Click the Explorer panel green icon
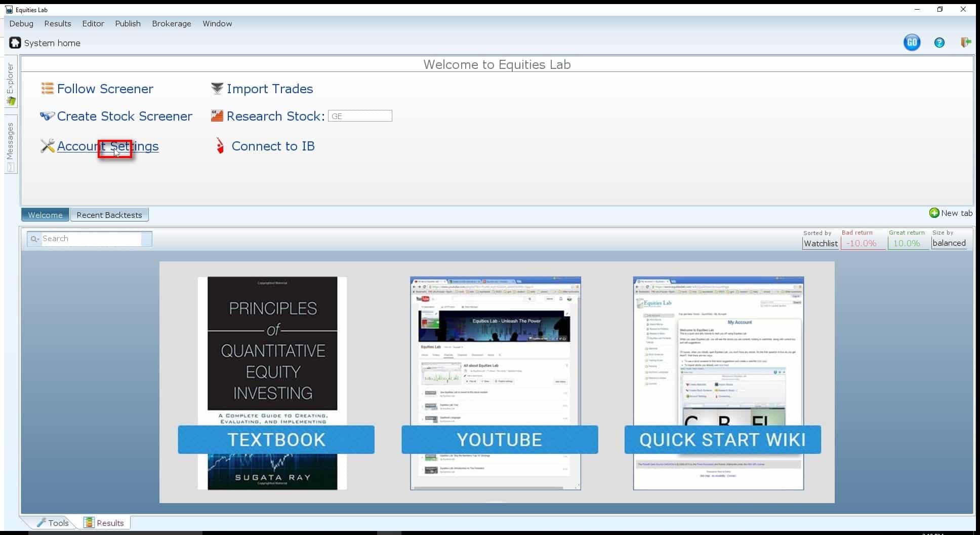The height and width of the screenshot is (535, 980). pyautogui.click(x=11, y=101)
